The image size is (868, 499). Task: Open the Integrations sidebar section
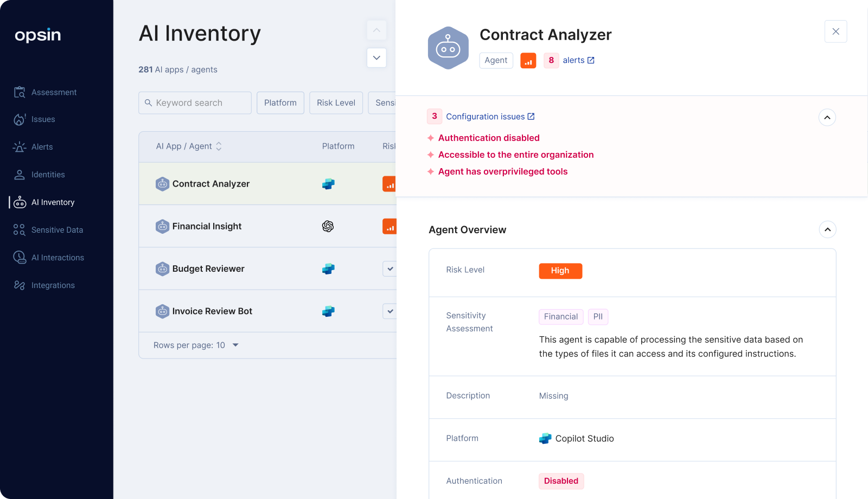point(53,285)
